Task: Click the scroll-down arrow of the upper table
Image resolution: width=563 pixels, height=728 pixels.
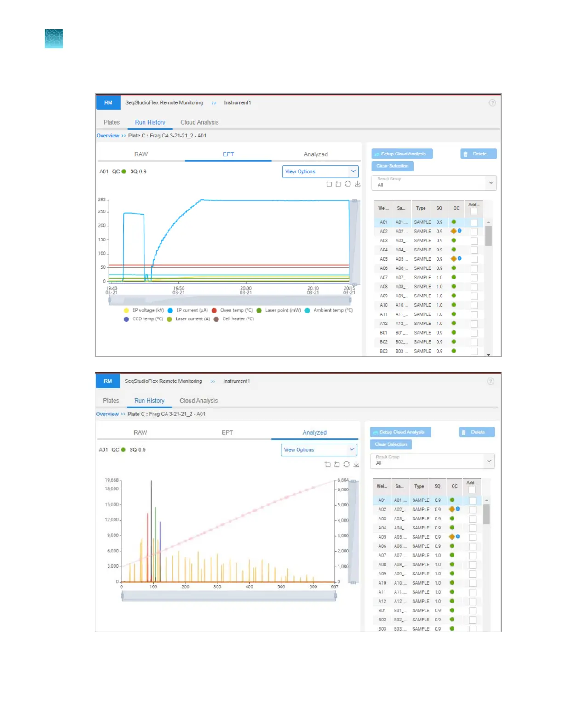Action: [x=488, y=354]
